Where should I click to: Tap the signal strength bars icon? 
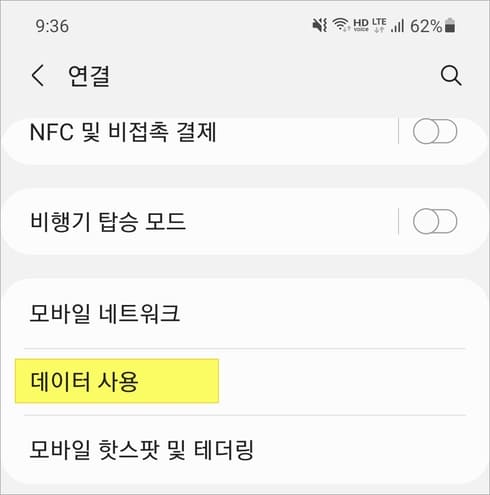pyautogui.click(x=398, y=25)
